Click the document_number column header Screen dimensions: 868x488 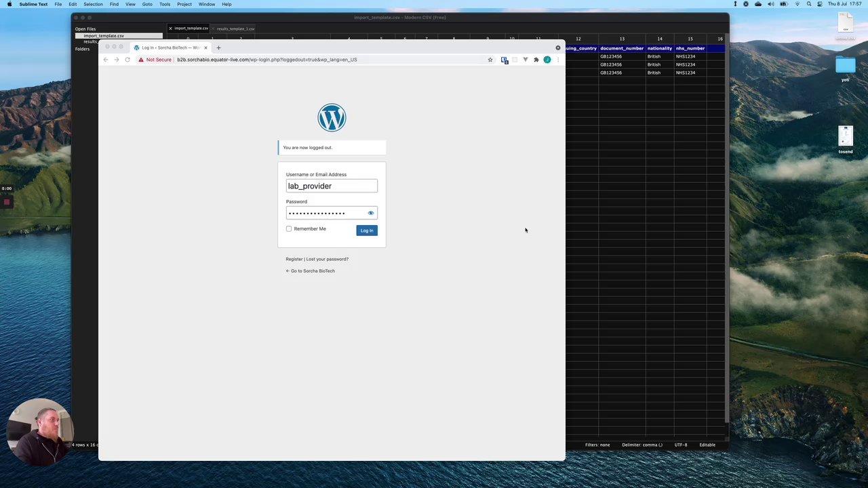point(622,48)
